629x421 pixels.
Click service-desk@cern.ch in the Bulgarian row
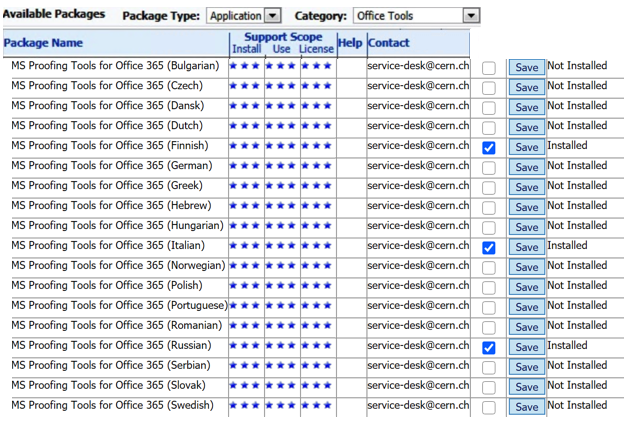tap(418, 66)
